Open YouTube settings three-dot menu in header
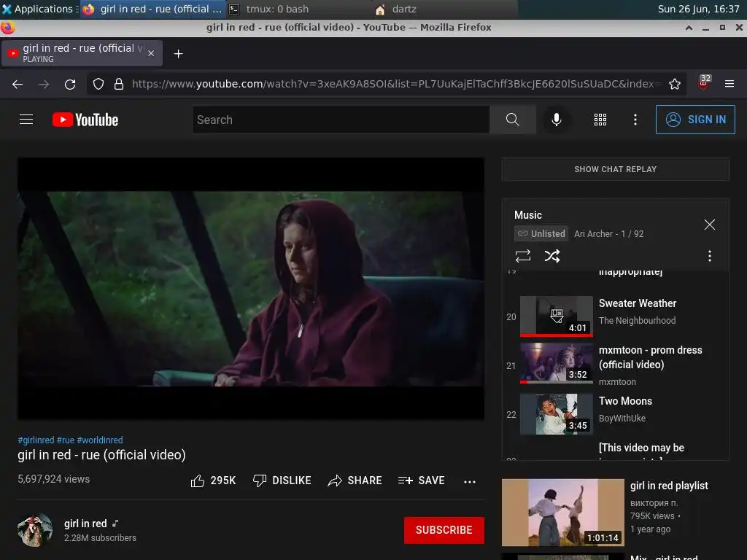The height and width of the screenshot is (560, 747). click(635, 120)
